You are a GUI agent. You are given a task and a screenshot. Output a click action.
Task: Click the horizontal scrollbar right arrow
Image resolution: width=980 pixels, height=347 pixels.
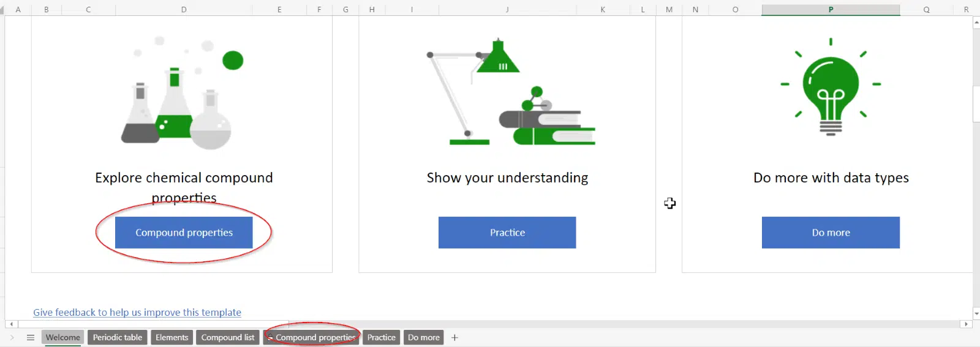click(x=967, y=324)
